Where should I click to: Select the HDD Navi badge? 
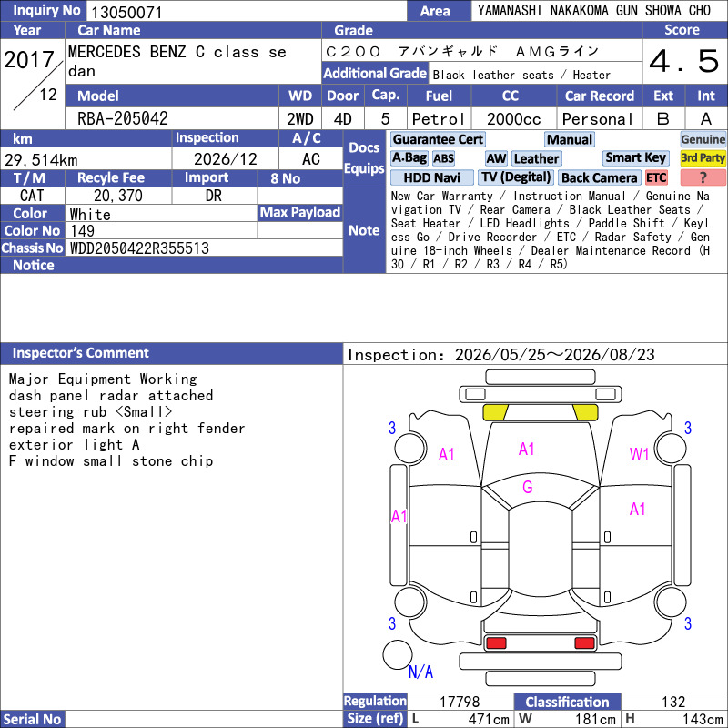click(431, 177)
